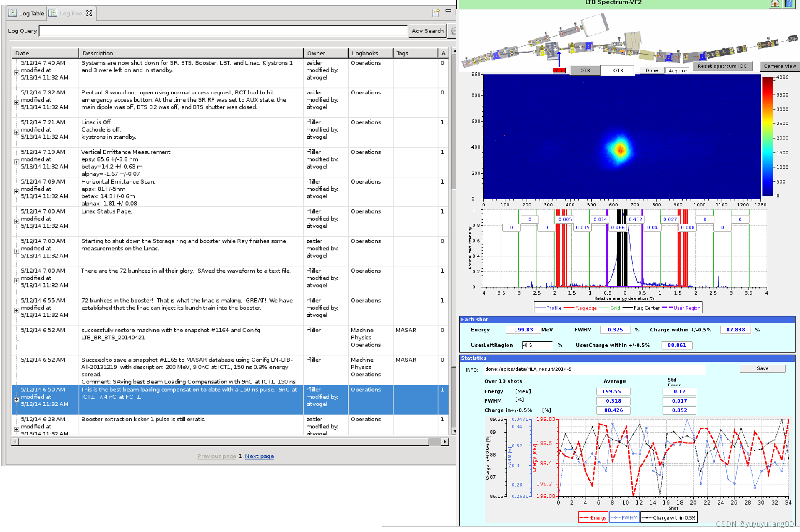The image size is (800, 532).
Task: Click the Charge within 0.5% legend entry
Action: coord(669,517)
